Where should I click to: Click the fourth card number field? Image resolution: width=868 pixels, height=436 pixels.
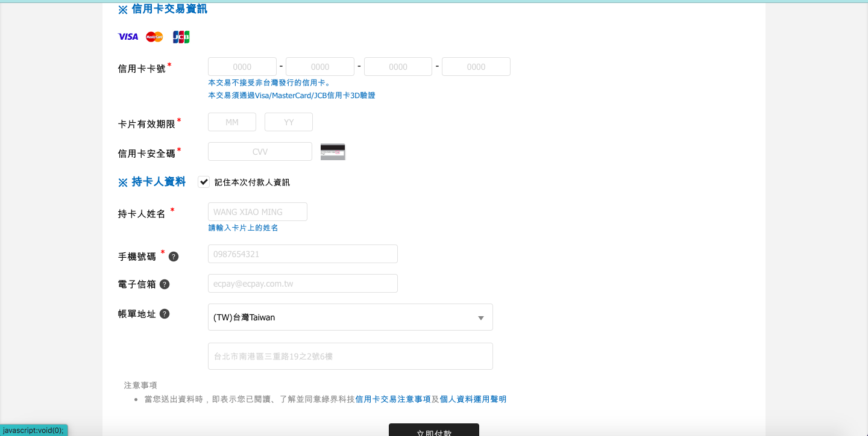point(476,67)
